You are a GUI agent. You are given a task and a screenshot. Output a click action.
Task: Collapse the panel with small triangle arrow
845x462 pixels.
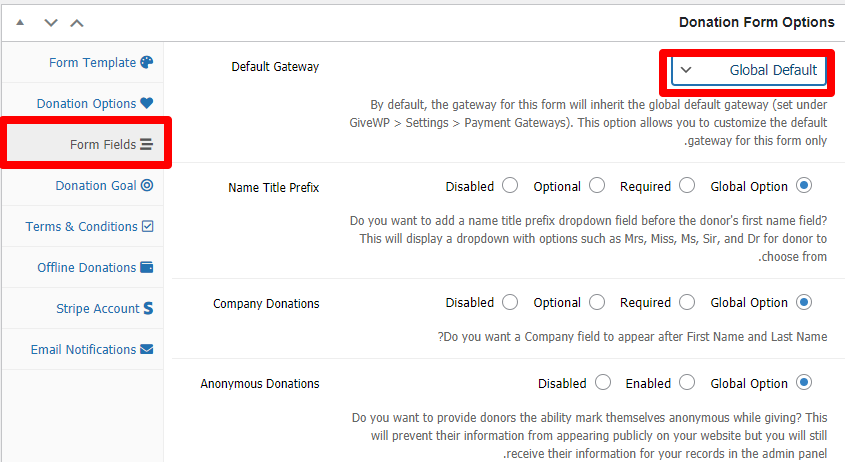pos(20,23)
